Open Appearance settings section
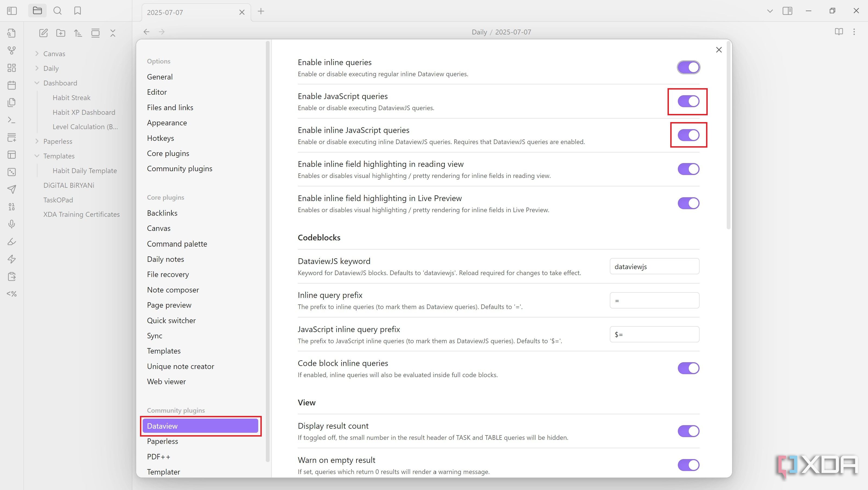This screenshot has width=868, height=490. tap(167, 123)
